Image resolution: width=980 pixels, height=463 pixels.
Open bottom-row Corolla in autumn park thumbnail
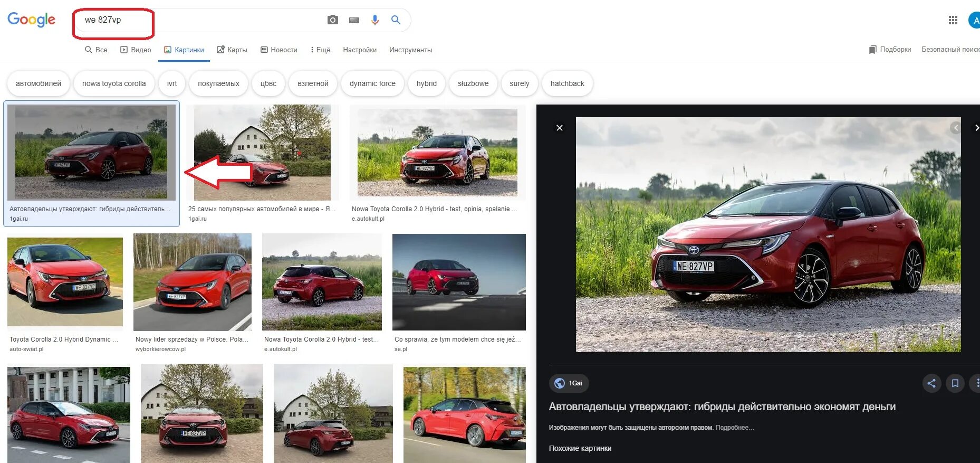pyautogui.click(x=465, y=415)
